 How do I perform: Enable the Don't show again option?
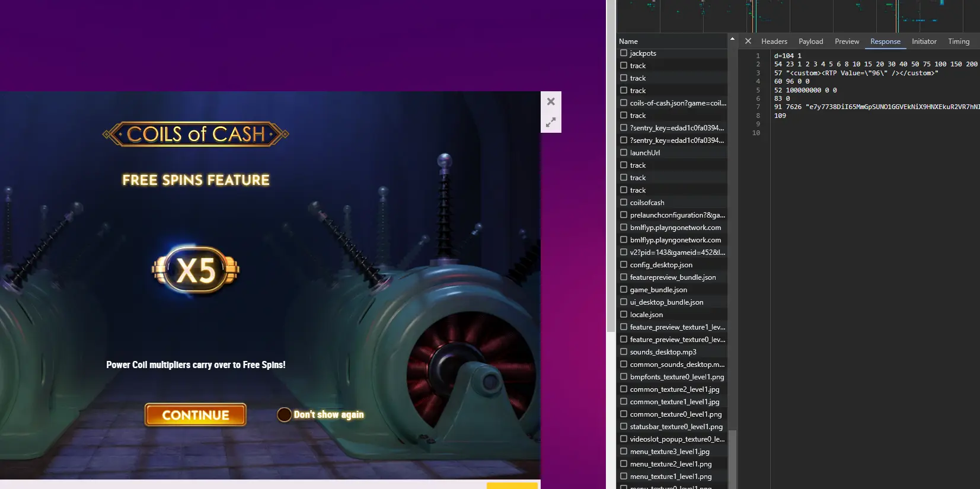coord(284,415)
